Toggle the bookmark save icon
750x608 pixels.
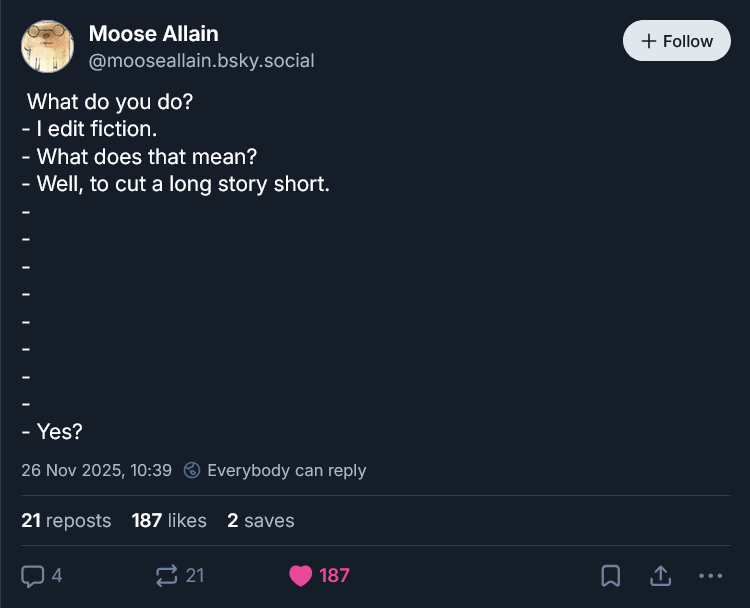pyautogui.click(x=610, y=575)
